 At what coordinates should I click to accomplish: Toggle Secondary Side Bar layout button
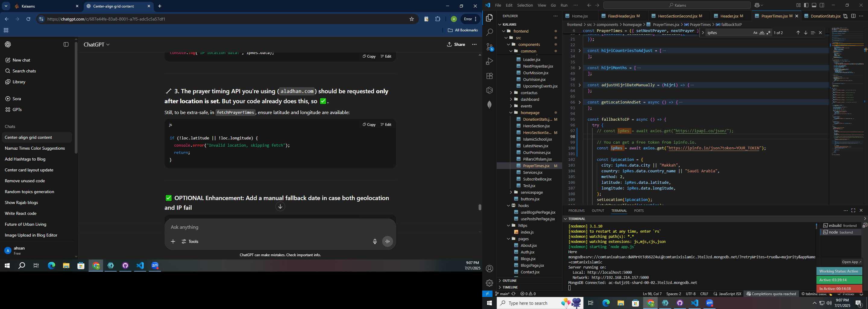822,5
